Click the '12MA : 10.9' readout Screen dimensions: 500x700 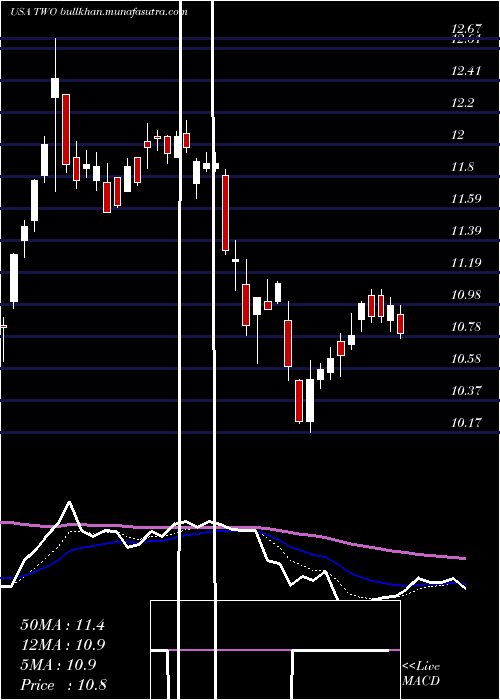tap(62, 645)
